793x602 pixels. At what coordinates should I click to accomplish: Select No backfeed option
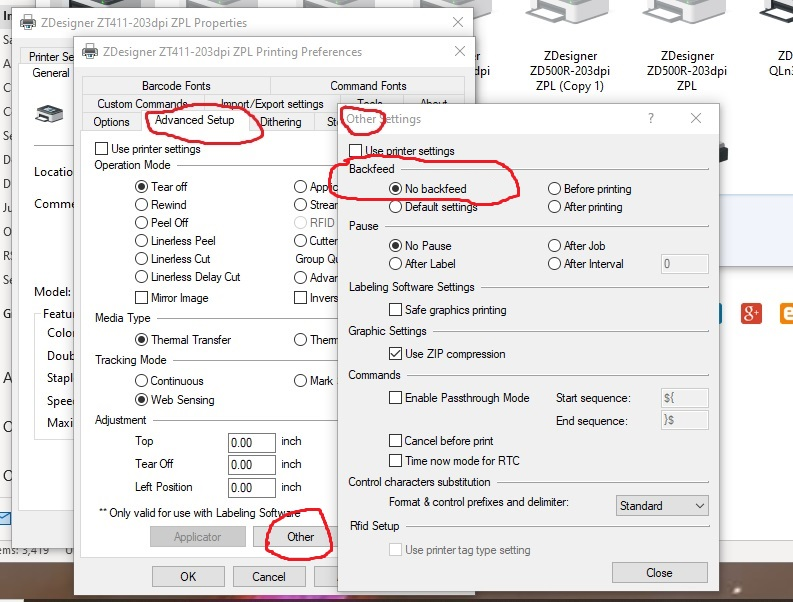click(x=395, y=189)
